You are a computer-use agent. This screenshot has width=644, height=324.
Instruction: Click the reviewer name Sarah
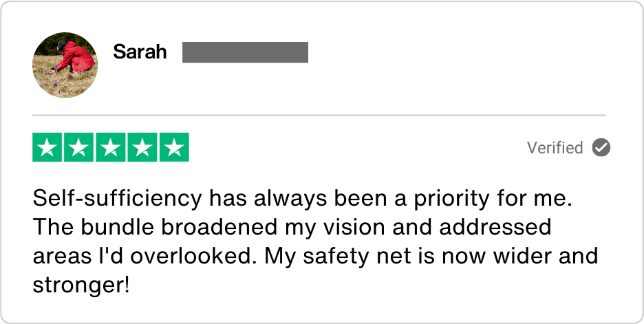click(x=140, y=52)
